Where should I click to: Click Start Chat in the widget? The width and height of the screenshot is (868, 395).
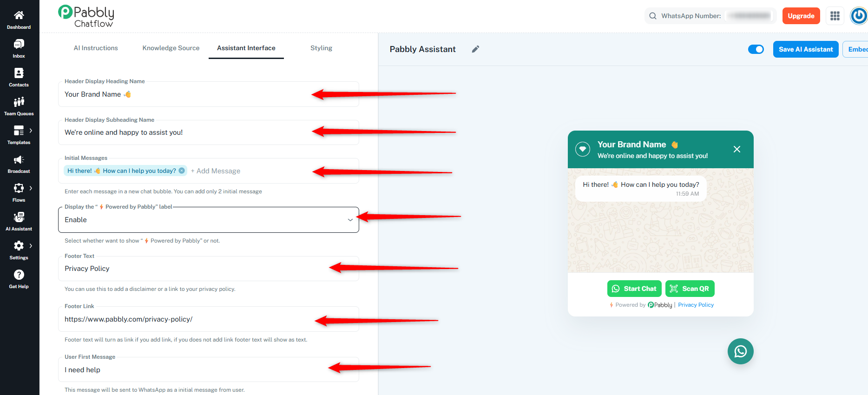(x=635, y=289)
